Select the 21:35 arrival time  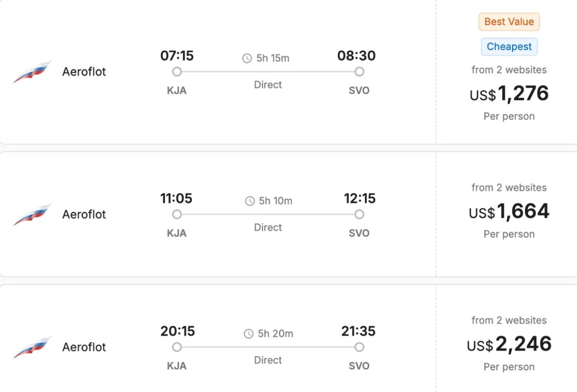(x=358, y=331)
